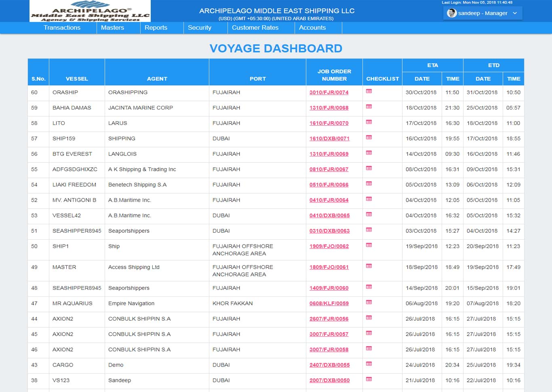Click the Archipelago company logo
Screen dimensions: 552x392
click(x=90, y=11)
